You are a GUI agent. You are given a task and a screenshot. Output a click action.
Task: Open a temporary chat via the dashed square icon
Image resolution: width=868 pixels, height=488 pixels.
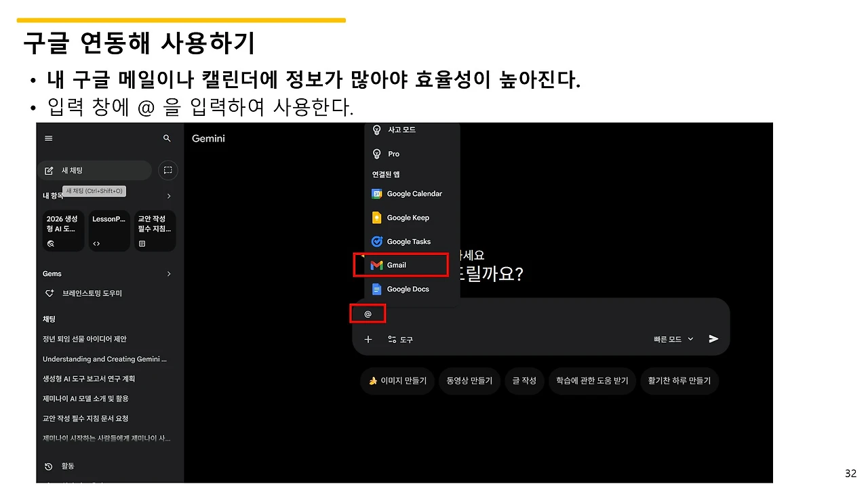coord(167,170)
